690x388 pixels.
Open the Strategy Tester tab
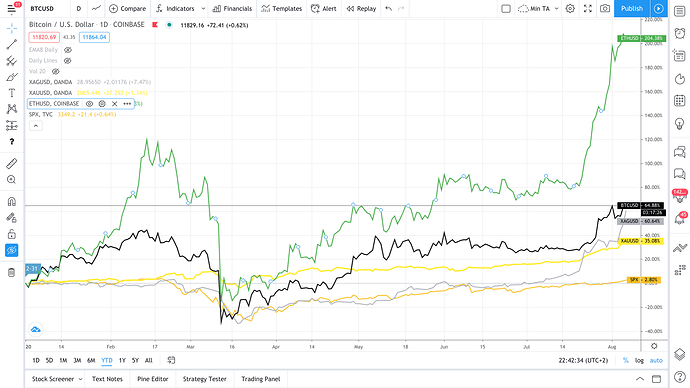[205, 379]
